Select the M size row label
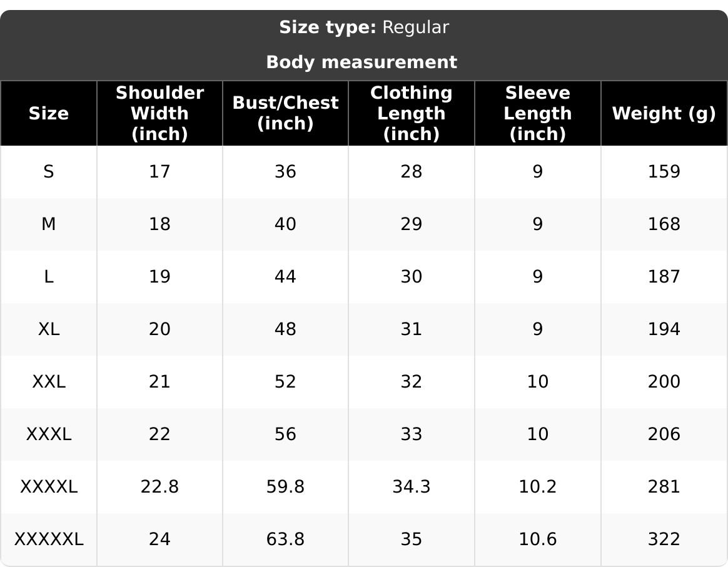The image size is (728, 567). coord(49,224)
